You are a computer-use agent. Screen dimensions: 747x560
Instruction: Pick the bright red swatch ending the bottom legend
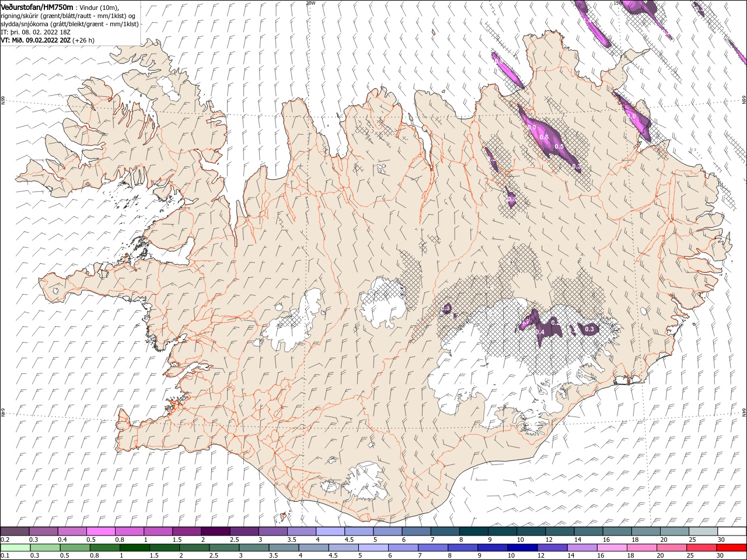tap(731, 548)
